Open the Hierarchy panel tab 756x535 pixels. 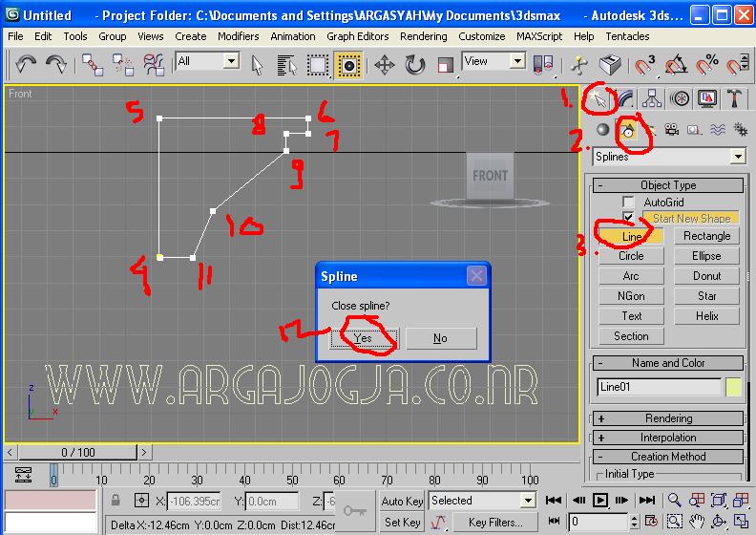point(652,98)
